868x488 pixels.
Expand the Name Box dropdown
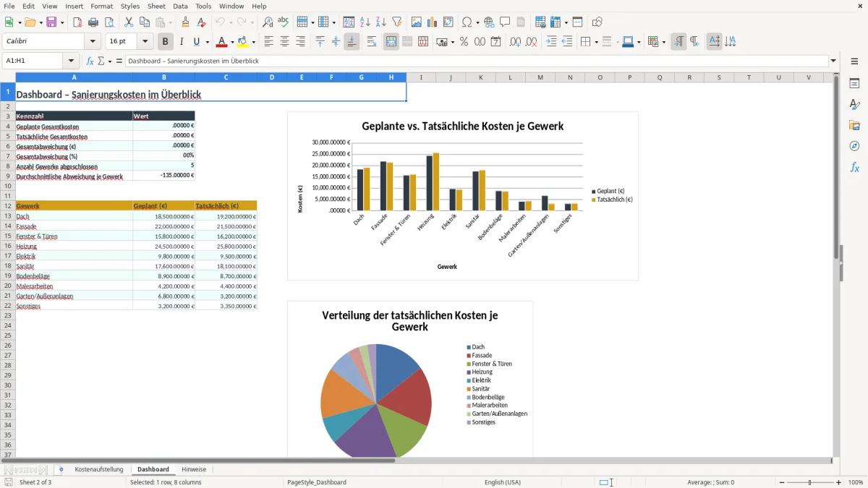pos(71,61)
